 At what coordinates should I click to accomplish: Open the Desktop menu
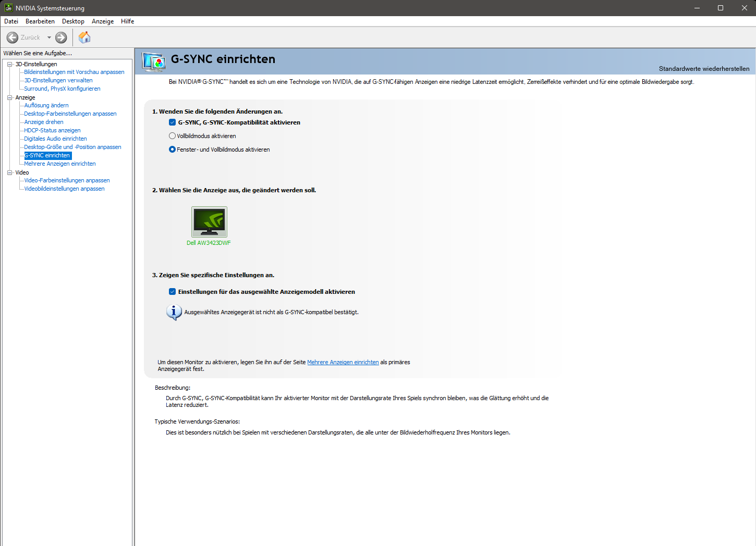point(73,21)
